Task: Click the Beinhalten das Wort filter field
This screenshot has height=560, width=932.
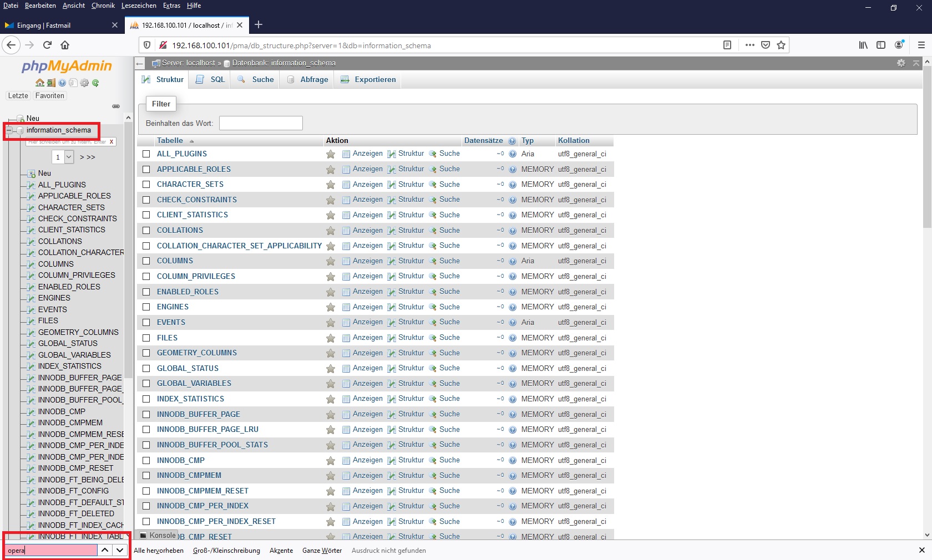Action: point(260,123)
